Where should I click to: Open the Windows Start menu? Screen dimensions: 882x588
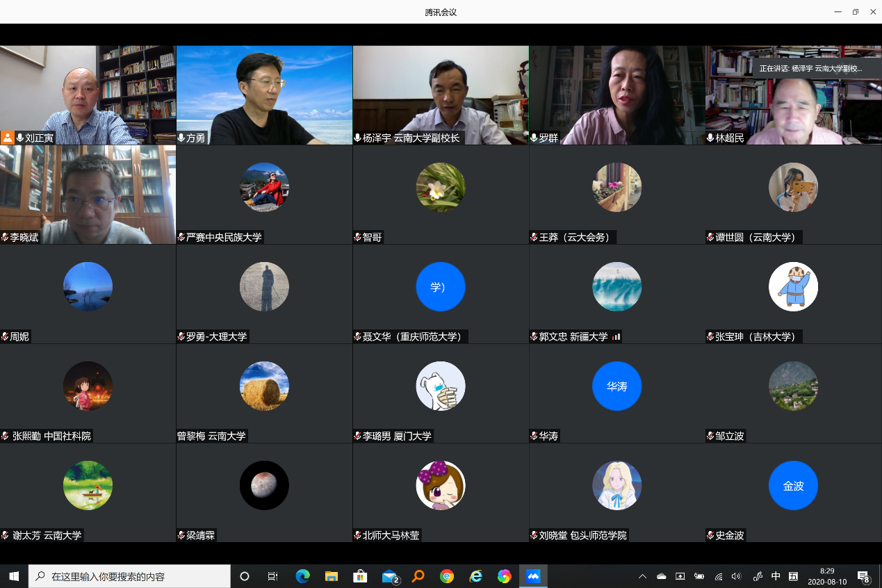click(x=14, y=576)
